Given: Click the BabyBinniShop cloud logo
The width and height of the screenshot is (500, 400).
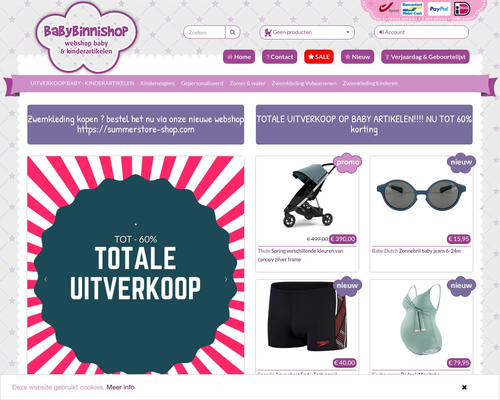Looking at the screenshot, I should pyautogui.click(x=87, y=38).
